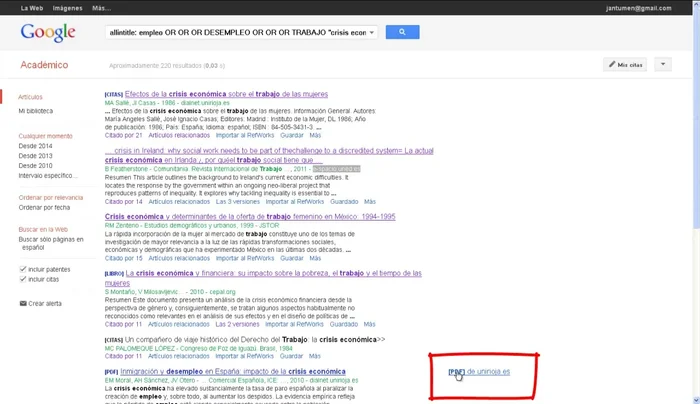Toggle the incluir patentes checkbox
Viewport: 700px width, 404px height.
[24, 269]
